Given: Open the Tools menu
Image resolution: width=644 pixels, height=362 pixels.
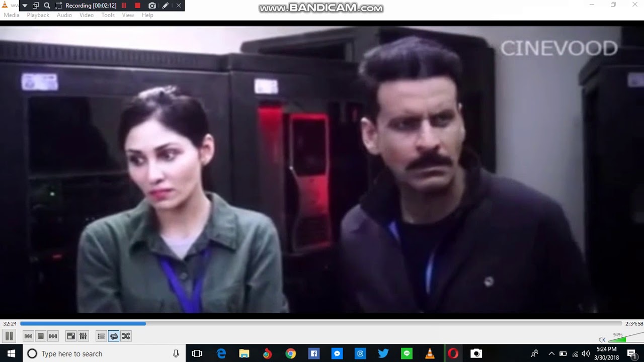Looking at the screenshot, I should pos(108,15).
